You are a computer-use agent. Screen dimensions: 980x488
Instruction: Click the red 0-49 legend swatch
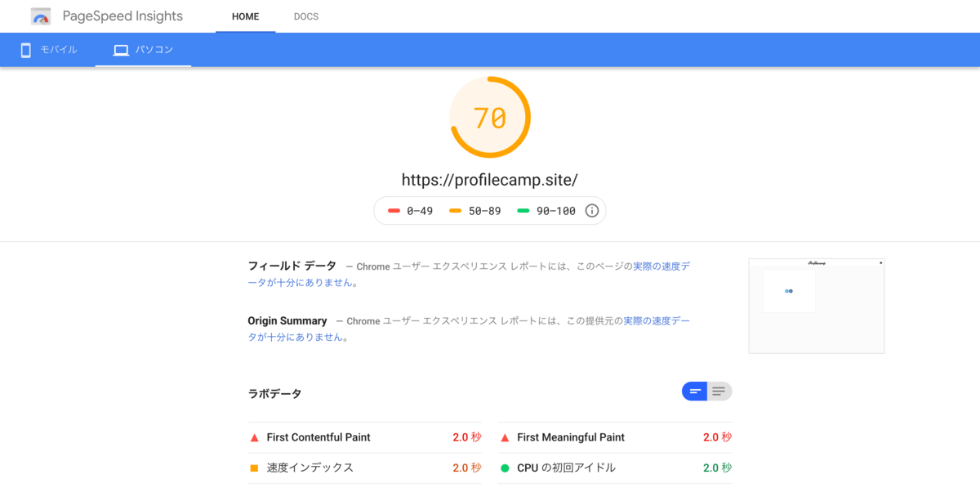(x=394, y=211)
